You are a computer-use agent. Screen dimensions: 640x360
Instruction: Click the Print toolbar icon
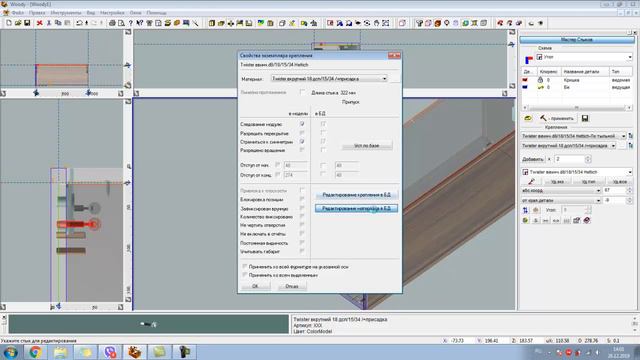pos(112,23)
